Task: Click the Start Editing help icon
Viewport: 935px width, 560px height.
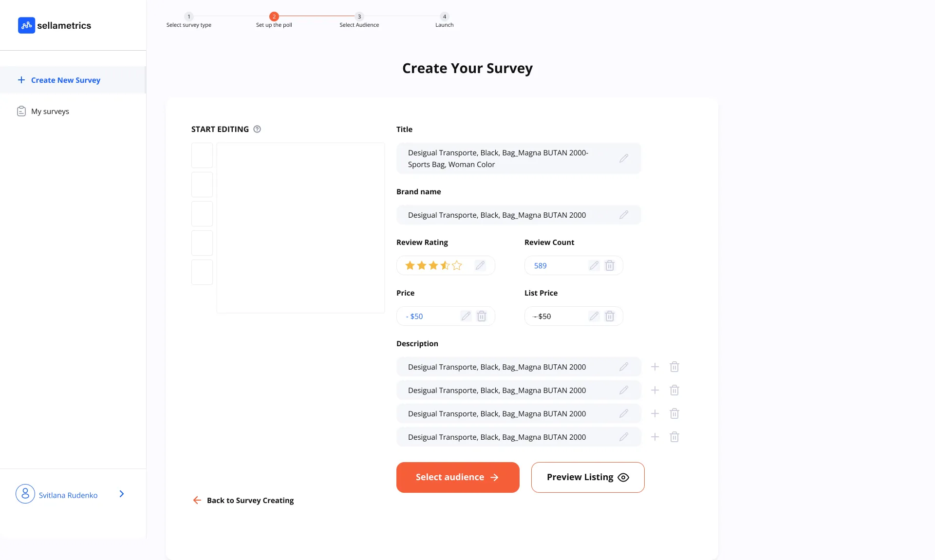Action: coord(257,129)
